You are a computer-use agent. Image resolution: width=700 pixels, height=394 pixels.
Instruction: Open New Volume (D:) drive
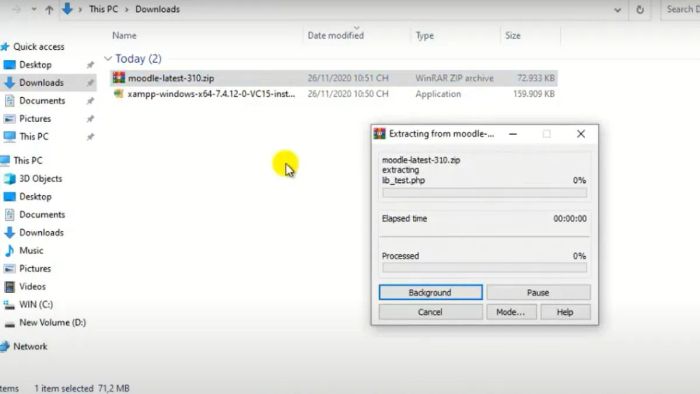pos(52,323)
